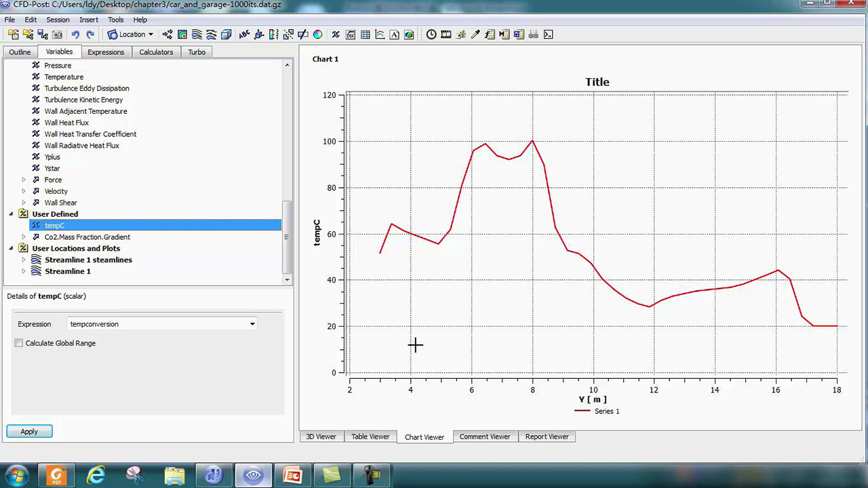
Task: Open Internet Explorer from the taskbar
Action: [96, 475]
